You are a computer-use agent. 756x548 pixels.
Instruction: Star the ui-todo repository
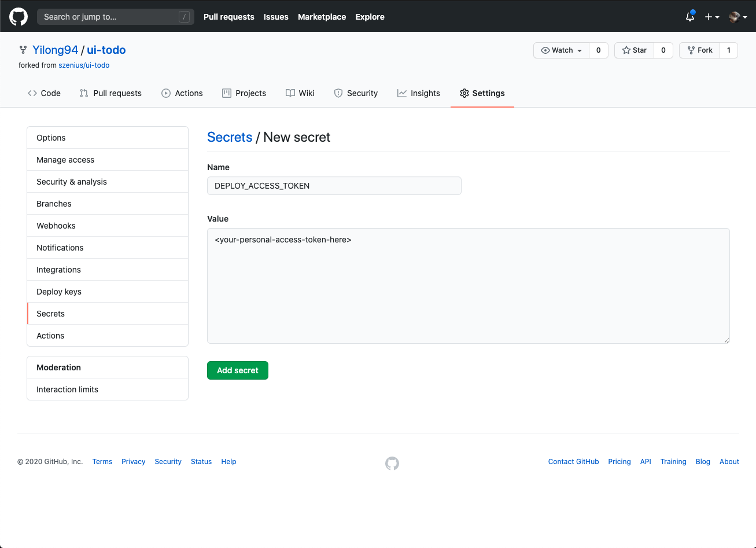tap(634, 50)
